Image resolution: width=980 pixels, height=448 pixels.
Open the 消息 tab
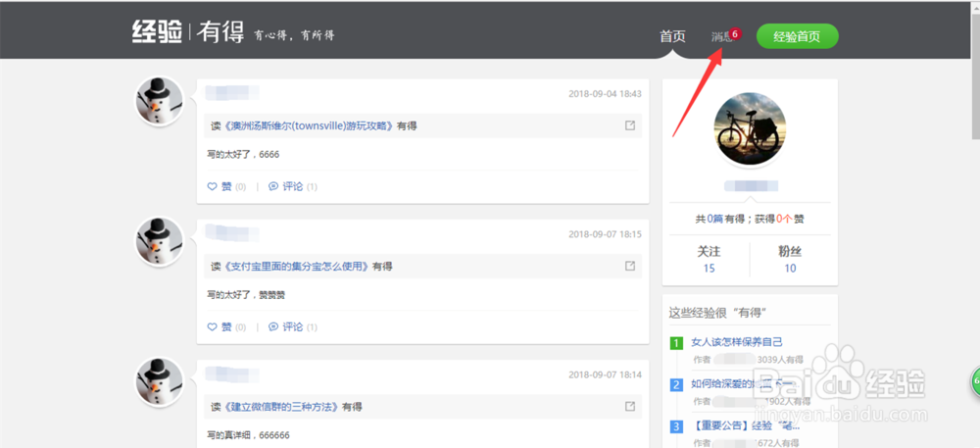tap(721, 37)
